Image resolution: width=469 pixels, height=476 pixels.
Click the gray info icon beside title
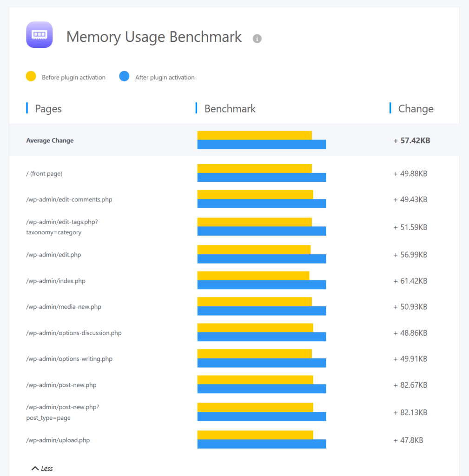257,39
